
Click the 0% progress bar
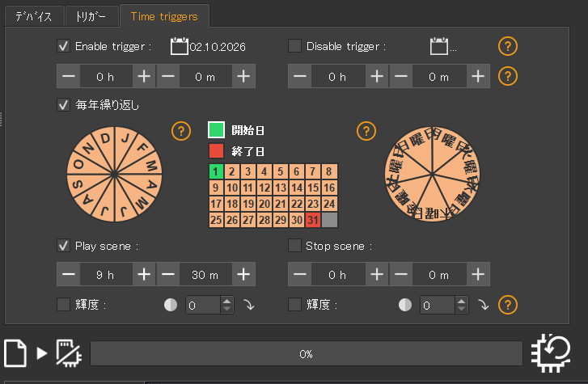pos(306,354)
